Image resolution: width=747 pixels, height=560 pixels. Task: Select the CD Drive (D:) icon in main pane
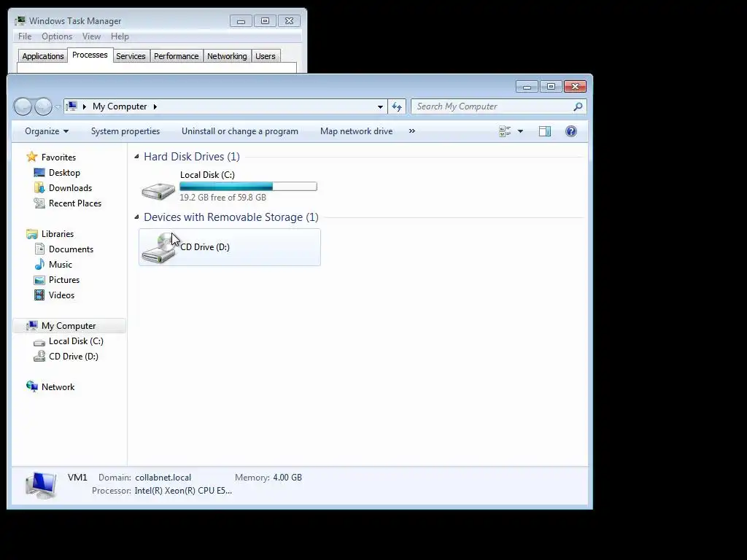[160, 248]
